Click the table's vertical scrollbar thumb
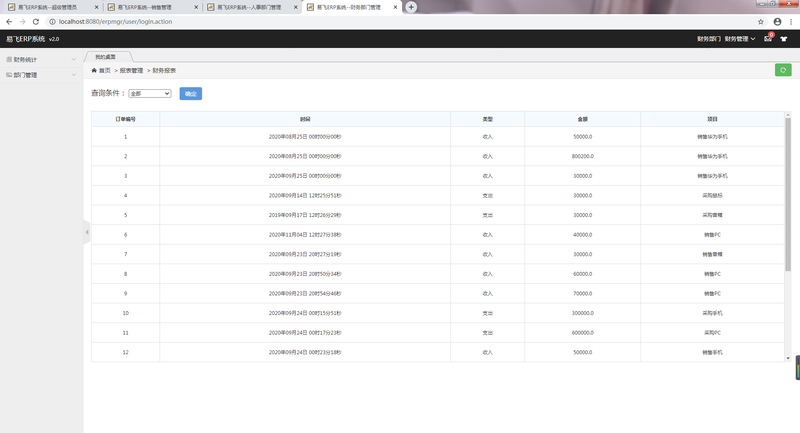800x433 pixels. [788, 194]
